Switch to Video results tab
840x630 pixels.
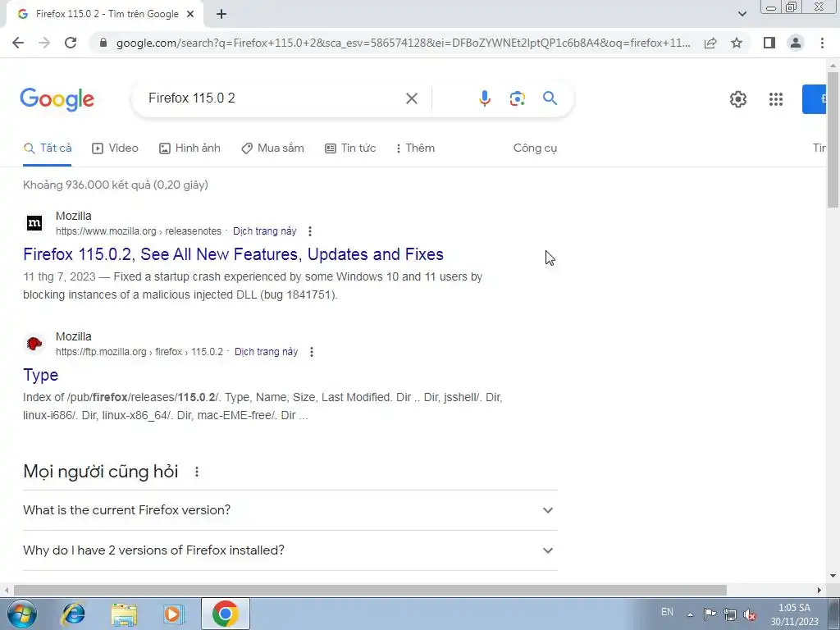(115, 148)
